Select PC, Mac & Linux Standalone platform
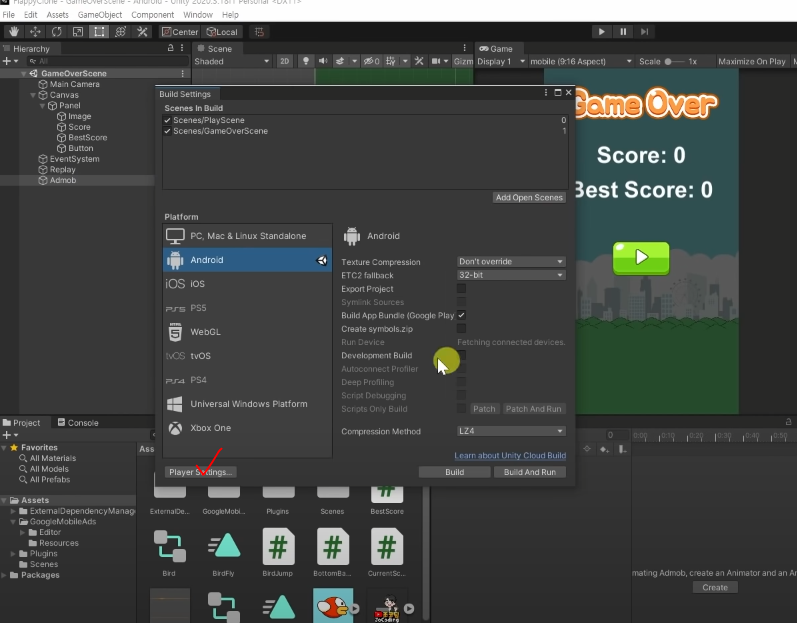797x623 pixels. point(247,236)
